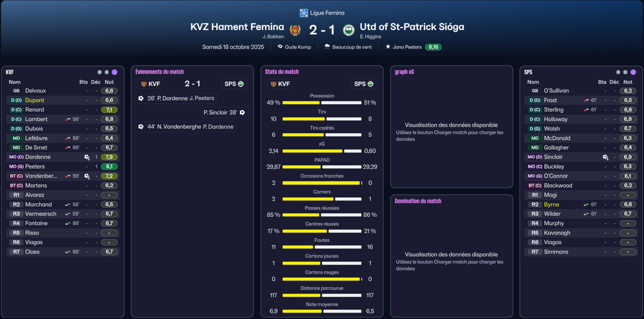Open manager J. Bakken's profile link
This screenshot has width=644, height=319.
click(x=273, y=36)
